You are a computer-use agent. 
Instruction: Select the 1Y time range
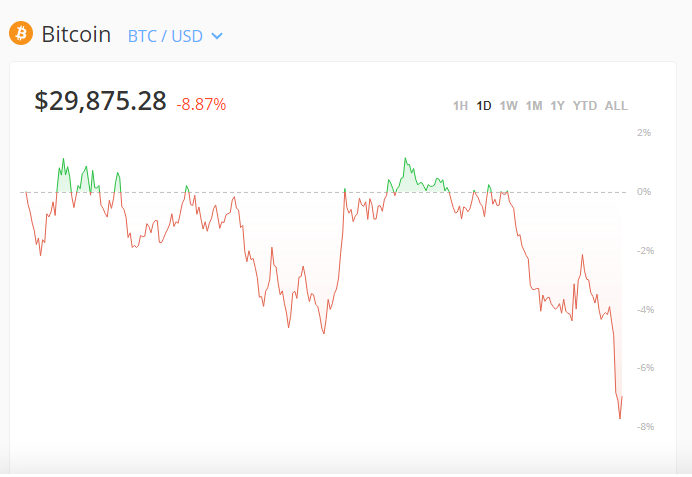coord(557,106)
